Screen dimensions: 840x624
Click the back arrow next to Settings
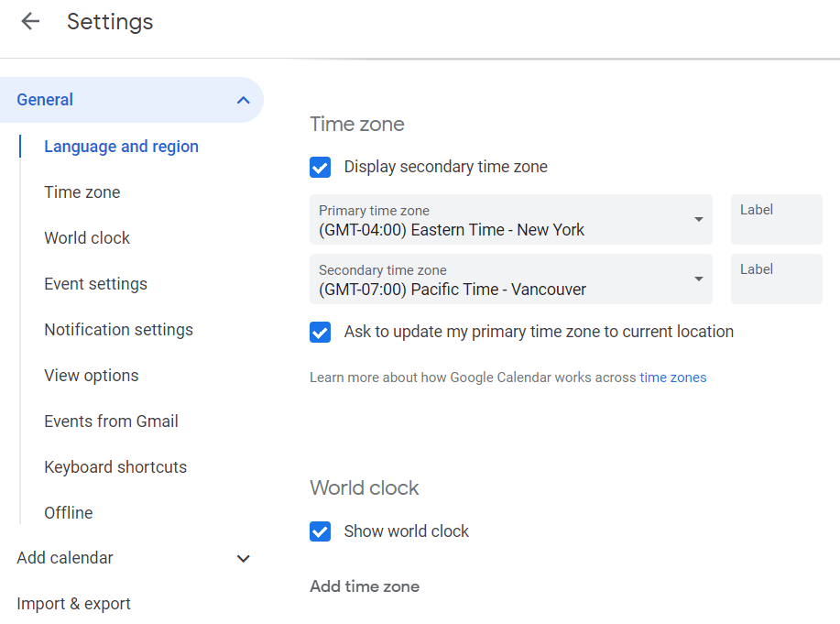(x=30, y=22)
